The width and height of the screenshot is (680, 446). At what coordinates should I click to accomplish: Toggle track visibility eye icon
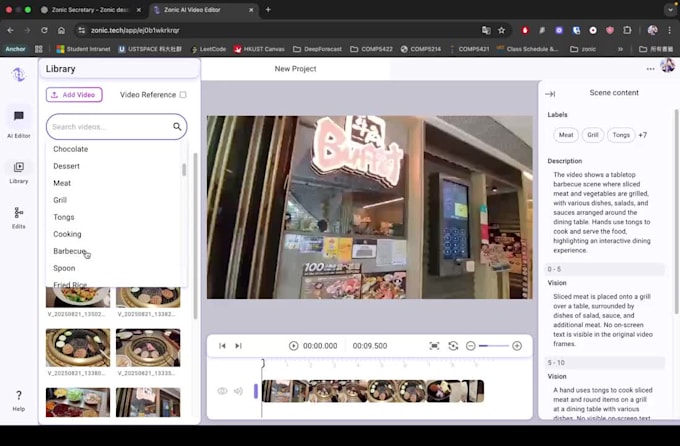click(222, 391)
